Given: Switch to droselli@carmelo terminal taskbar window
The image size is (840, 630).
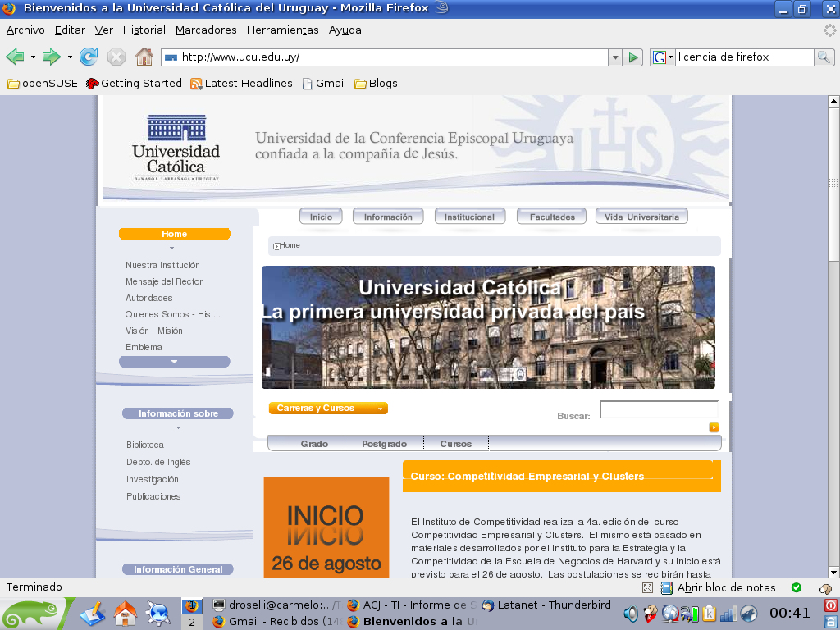Looking at the screenshot, I should [x=277, y=605].
